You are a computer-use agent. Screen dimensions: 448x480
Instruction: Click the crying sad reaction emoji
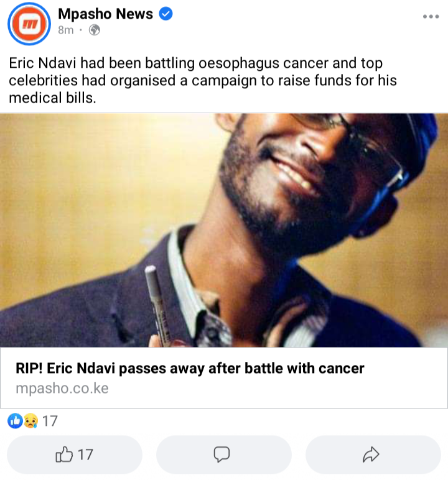click(x=30, y=420)
